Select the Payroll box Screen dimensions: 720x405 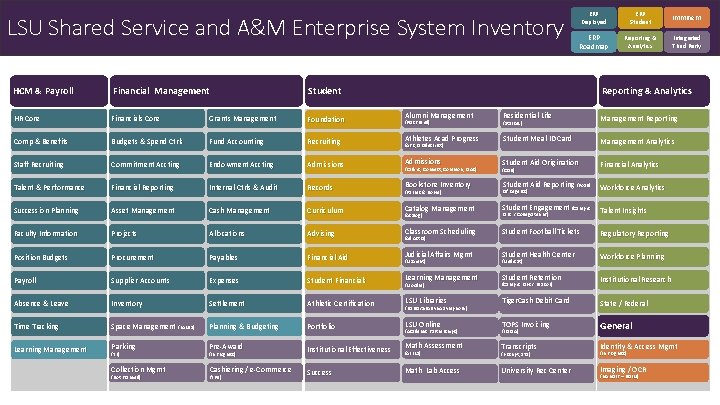coord(59,280)
